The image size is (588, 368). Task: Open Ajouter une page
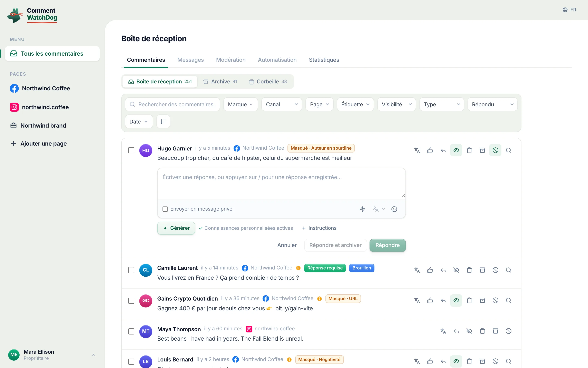[x=39, y=144]
